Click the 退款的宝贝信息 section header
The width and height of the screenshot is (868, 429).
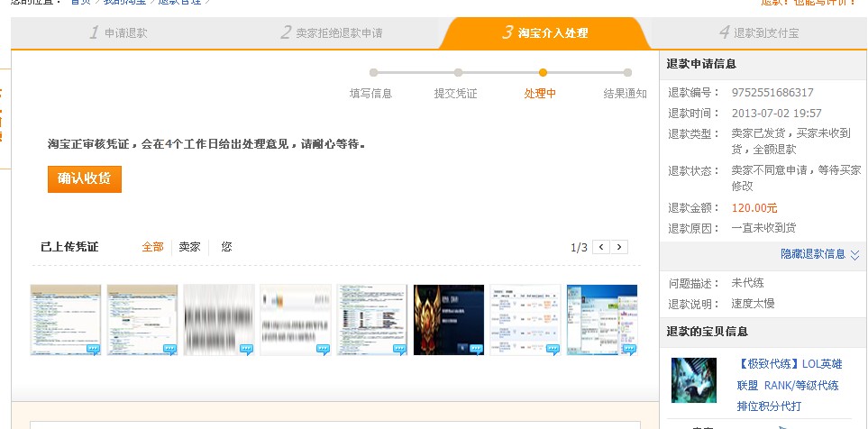708,332
